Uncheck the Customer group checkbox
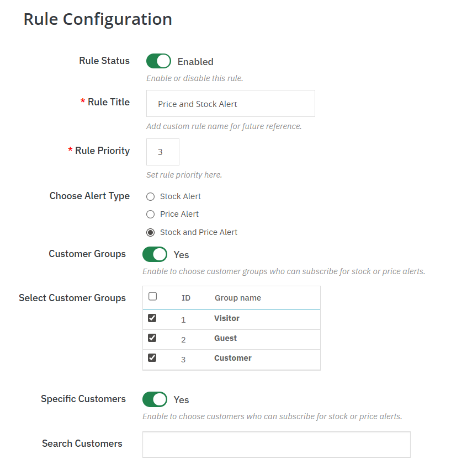The width and height of the screenshot is (451, 476). pyautogui.click(x=152, y=358)
